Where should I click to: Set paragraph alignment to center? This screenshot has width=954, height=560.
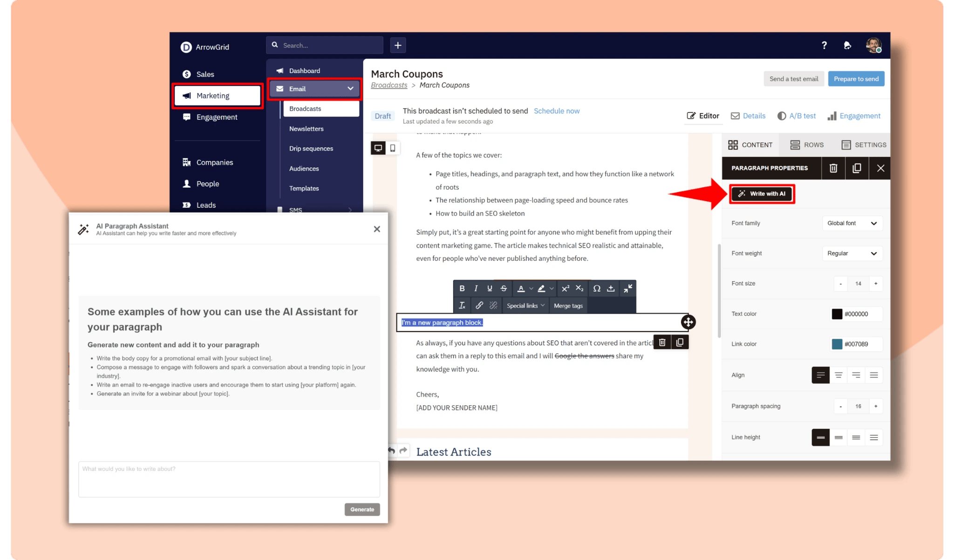[838, 375]
